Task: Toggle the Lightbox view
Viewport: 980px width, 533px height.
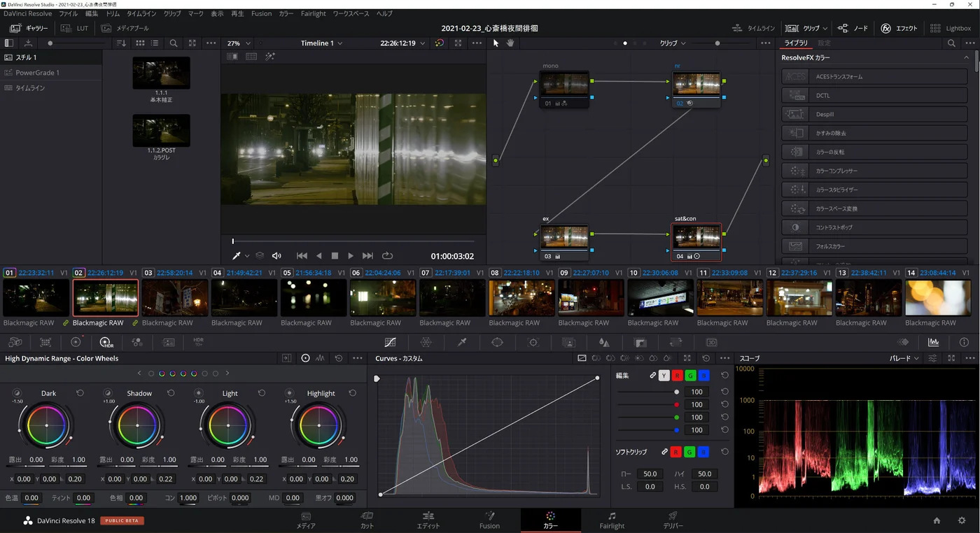Action: (x=951, y=28)
